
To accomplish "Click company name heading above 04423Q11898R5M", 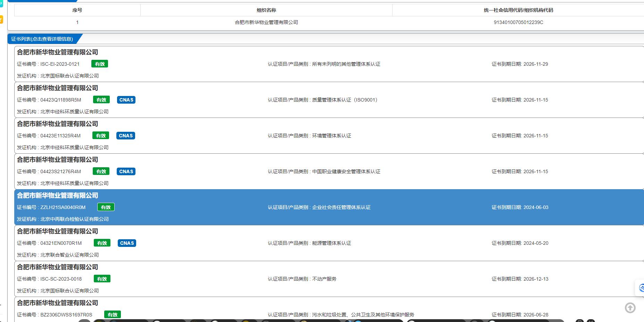I will point(58,88).
